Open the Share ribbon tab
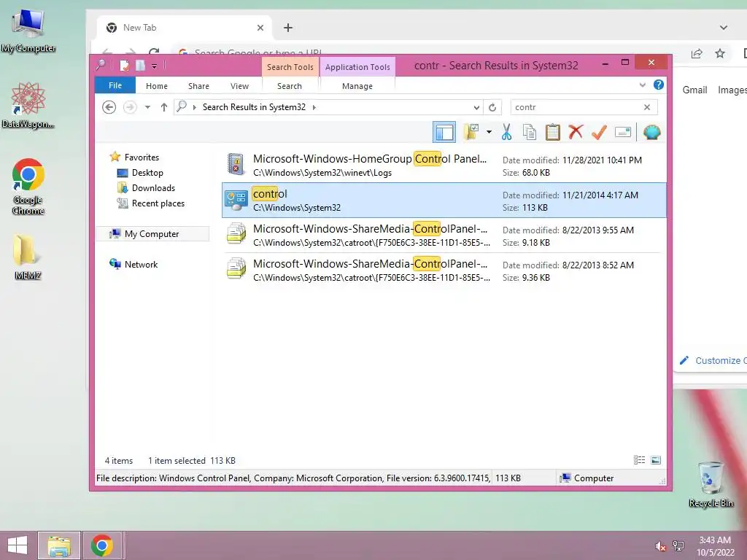747x560 pixels. click(198, 86)
